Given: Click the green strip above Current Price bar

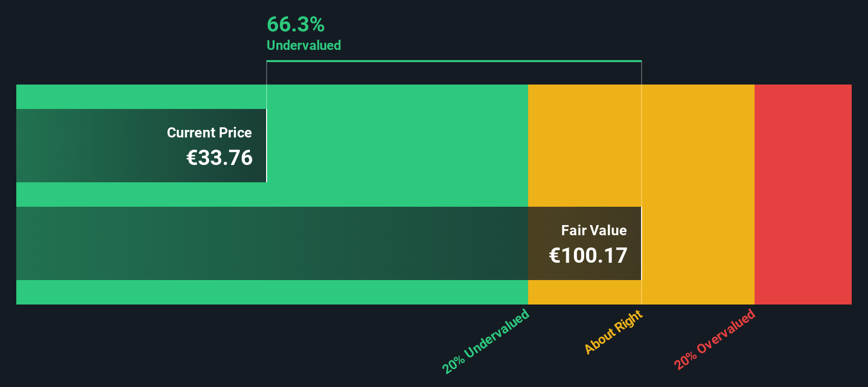Looking at the screenshot, I should (141, 97).
